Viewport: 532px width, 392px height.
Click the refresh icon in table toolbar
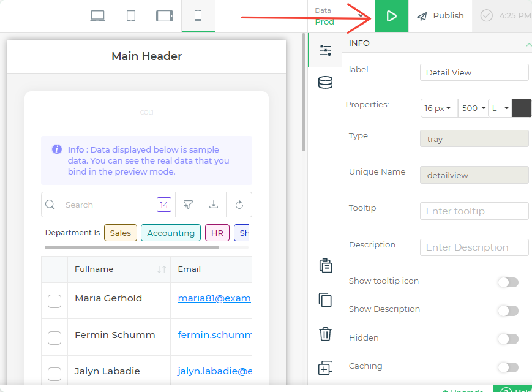point(239,205)
